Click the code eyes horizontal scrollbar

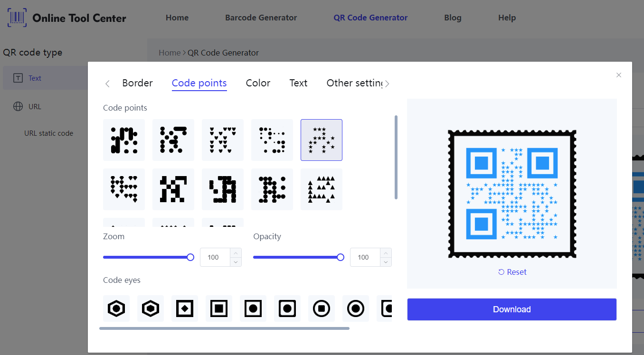click(224, 328)
